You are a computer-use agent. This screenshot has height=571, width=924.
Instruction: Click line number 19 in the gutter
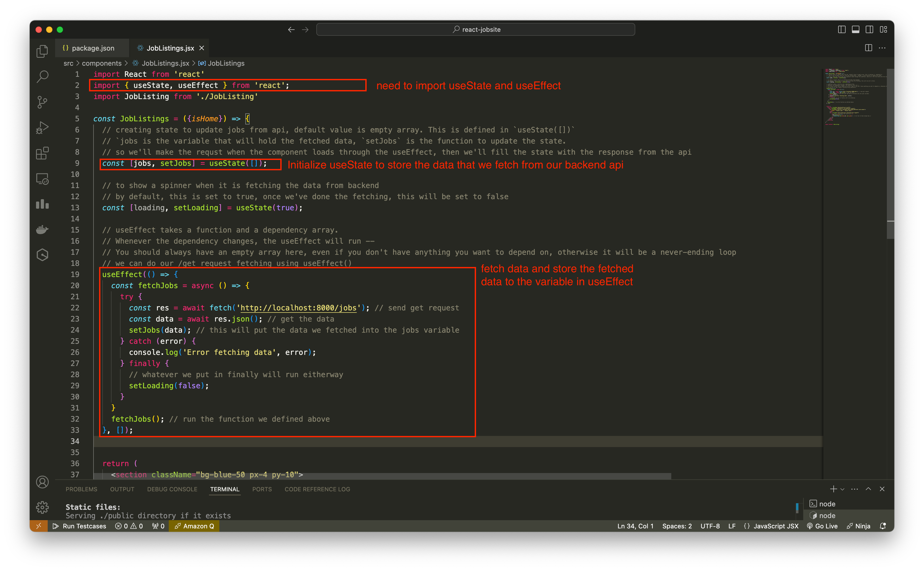(x=75, y=275)
